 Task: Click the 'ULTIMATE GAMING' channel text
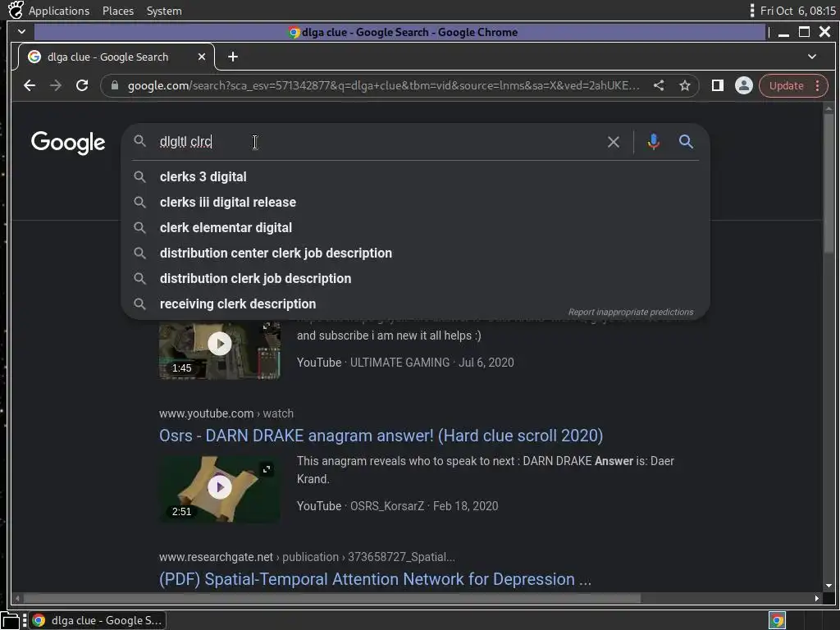point(399,363)
